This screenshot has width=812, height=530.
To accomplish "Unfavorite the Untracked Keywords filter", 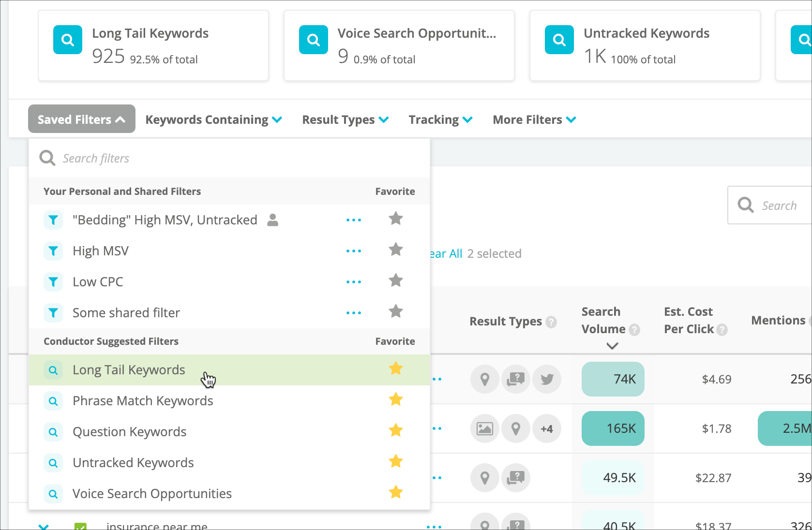I will pyautogui.click(x=396, y=461).
